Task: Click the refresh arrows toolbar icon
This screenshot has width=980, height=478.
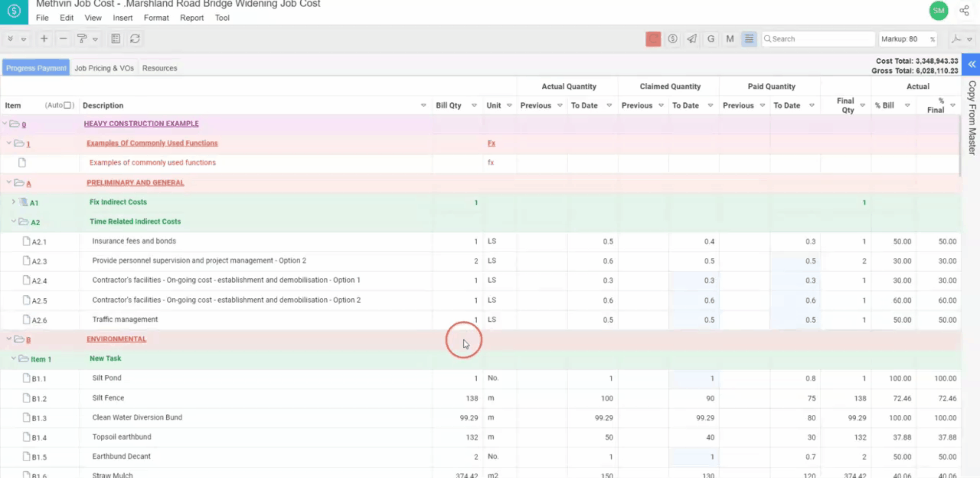Action: (135, 39)
